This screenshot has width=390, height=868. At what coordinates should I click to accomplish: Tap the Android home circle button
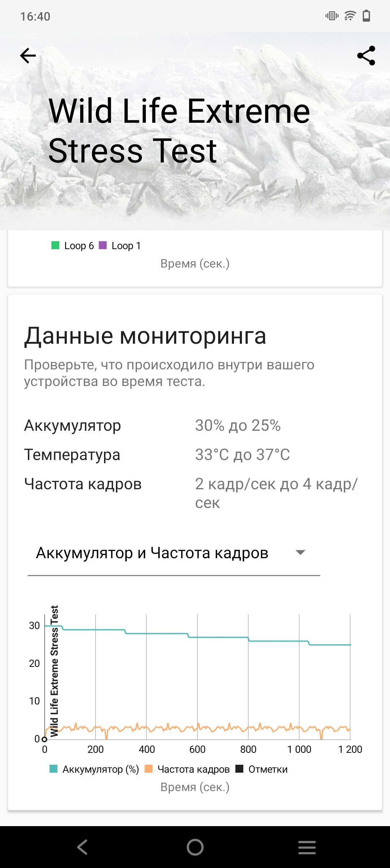coord(195,847)
